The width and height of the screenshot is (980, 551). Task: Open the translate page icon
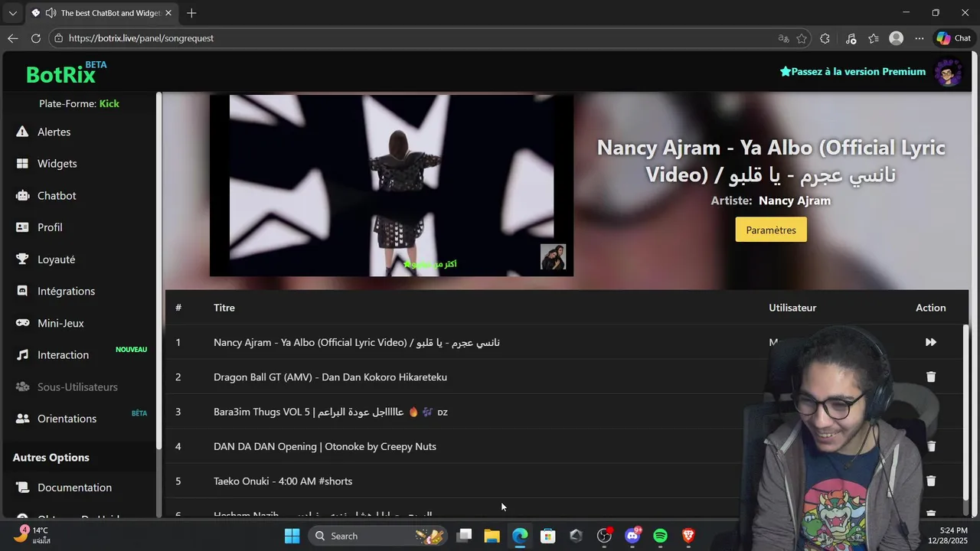[783, 38]
